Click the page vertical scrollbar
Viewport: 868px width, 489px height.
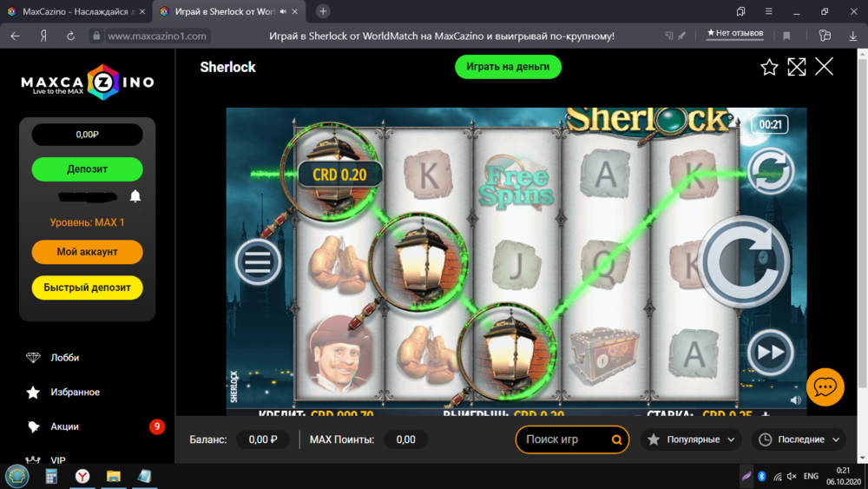click(x=863, y=221)
